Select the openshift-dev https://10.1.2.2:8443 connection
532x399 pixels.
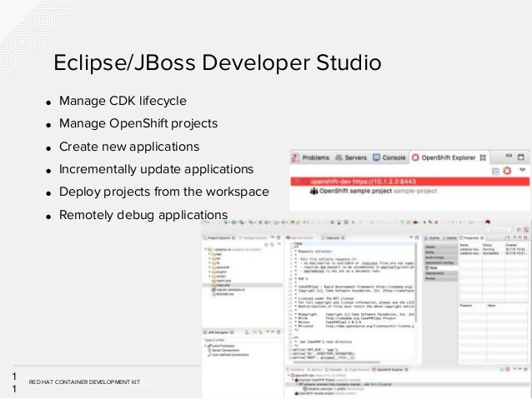(410, 182)
